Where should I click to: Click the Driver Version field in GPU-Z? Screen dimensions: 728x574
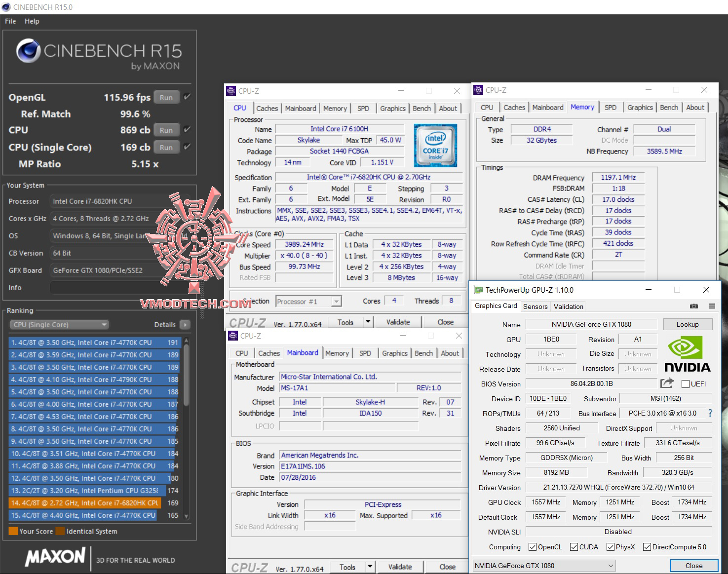click(x=618, y=488)
